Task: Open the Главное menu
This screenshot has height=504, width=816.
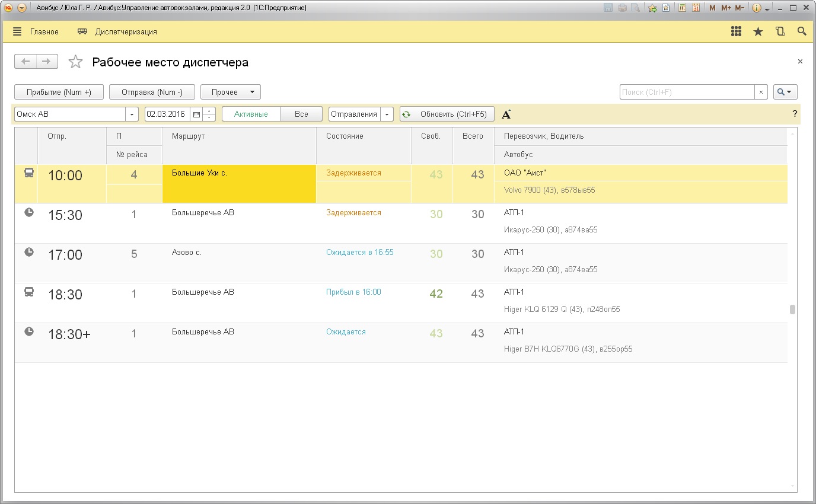Action: click(36, 32)
